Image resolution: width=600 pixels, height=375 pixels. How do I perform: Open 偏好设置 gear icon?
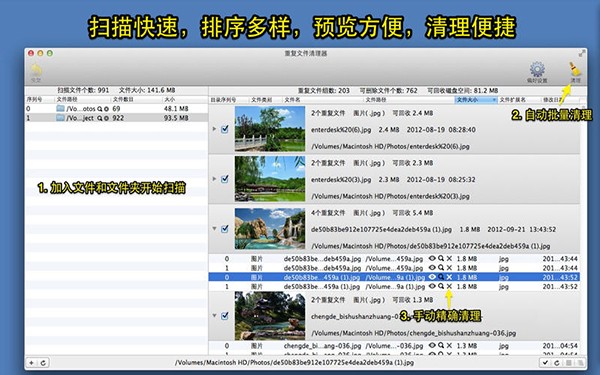pyautogui.click(x=537, y=69)
